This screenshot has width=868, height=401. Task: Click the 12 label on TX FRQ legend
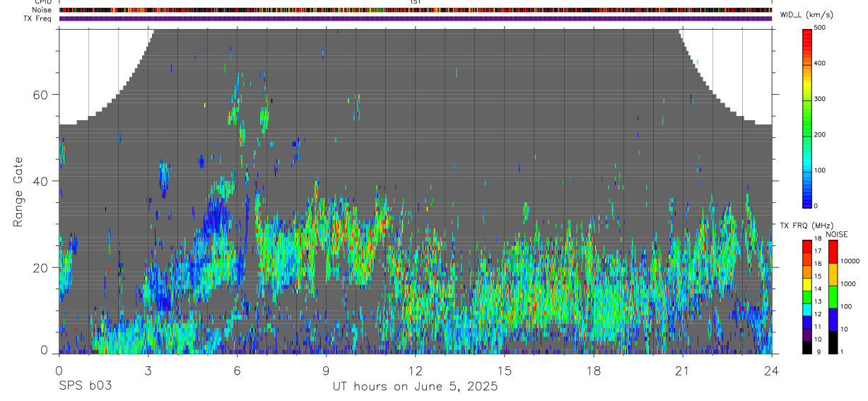(818, 314)
